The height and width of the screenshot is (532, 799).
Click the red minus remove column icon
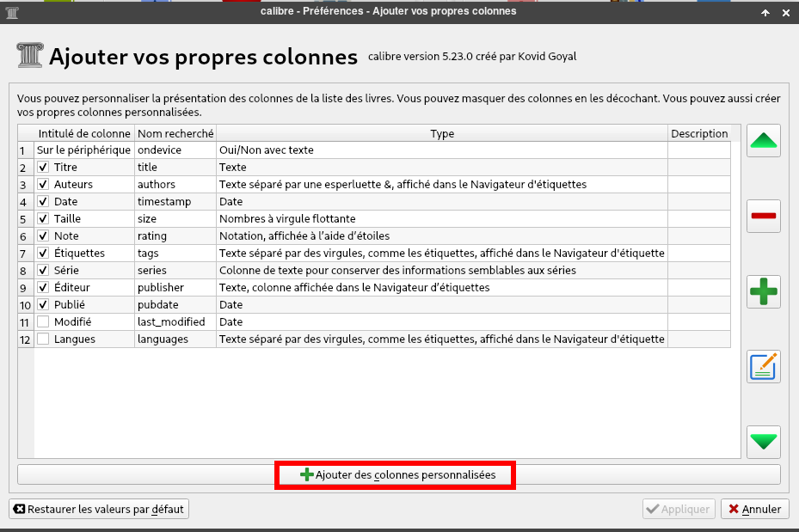[764, 216]
